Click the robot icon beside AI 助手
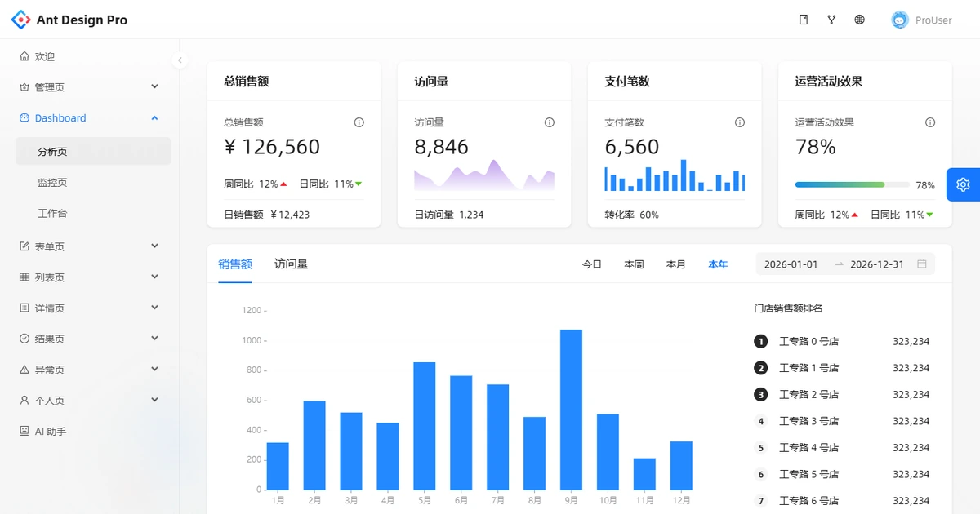This screenshot has height=514, width=980. [x=24, y=431]
